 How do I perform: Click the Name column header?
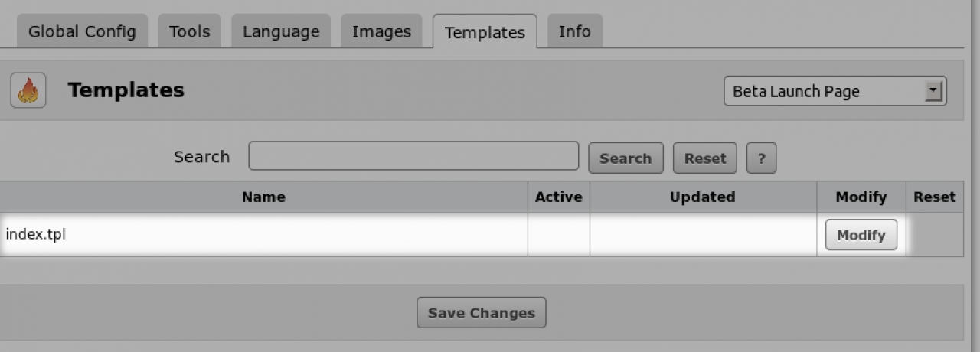[263, 197]
